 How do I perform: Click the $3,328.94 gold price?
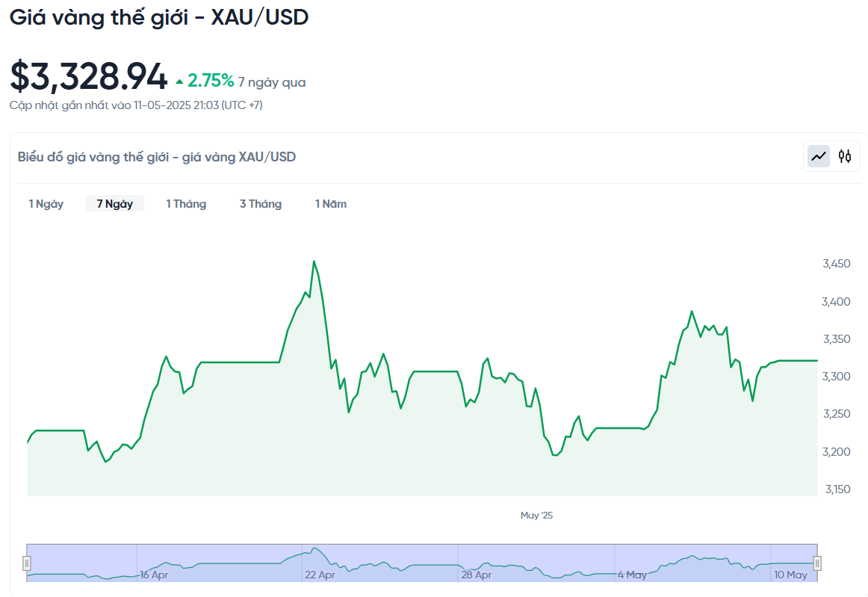click(x=89, y=76)
